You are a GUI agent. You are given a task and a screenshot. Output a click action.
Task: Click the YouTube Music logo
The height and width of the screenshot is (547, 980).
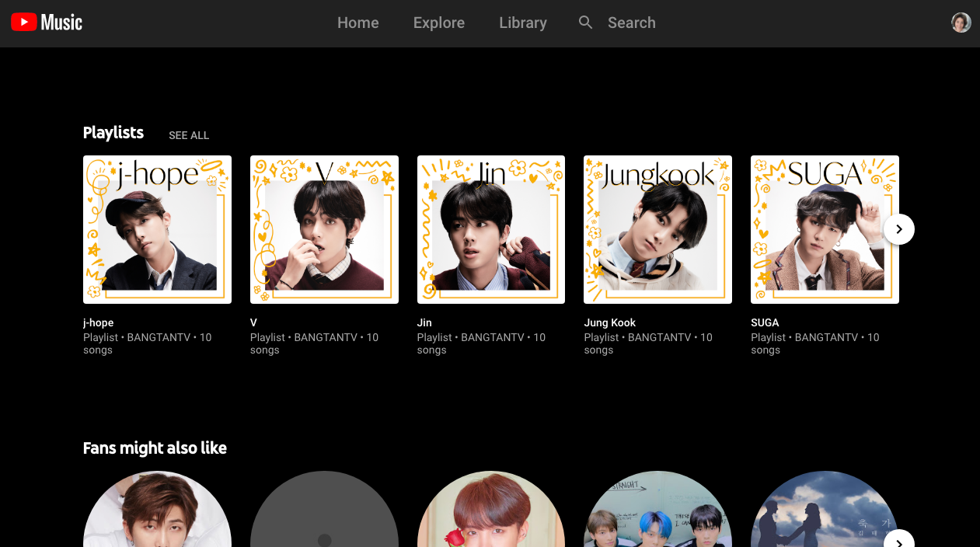(46, 23)
